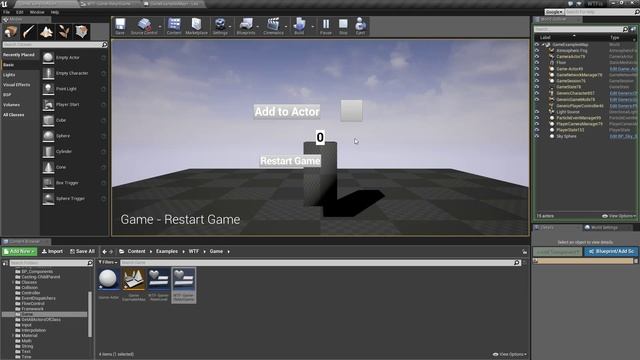Open the Cinematics dropdown arrow

click(x=286, y=27)
